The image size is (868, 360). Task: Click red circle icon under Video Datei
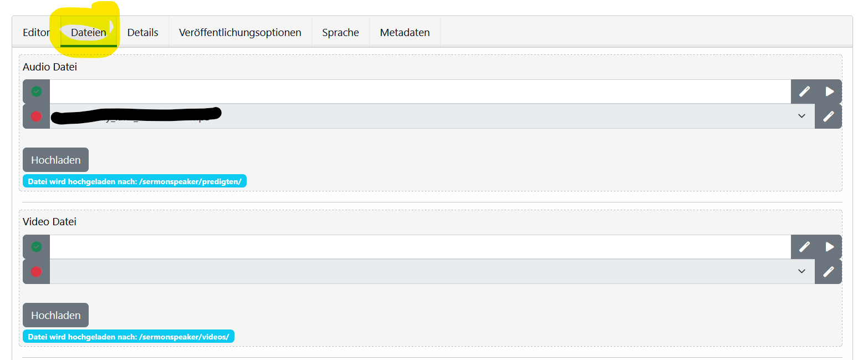coord(37,272)
